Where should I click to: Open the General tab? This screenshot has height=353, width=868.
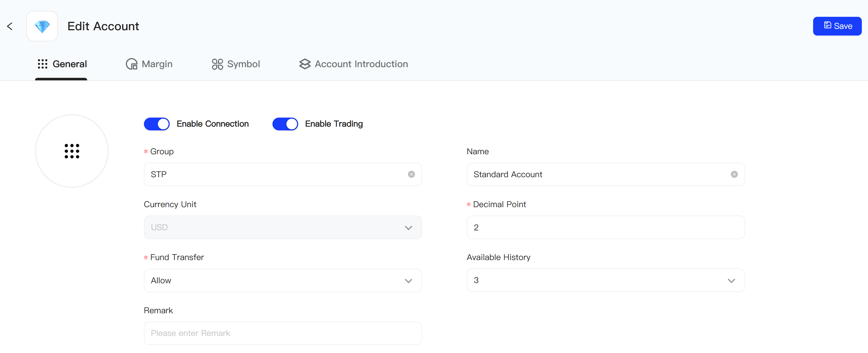coord(62,64)
